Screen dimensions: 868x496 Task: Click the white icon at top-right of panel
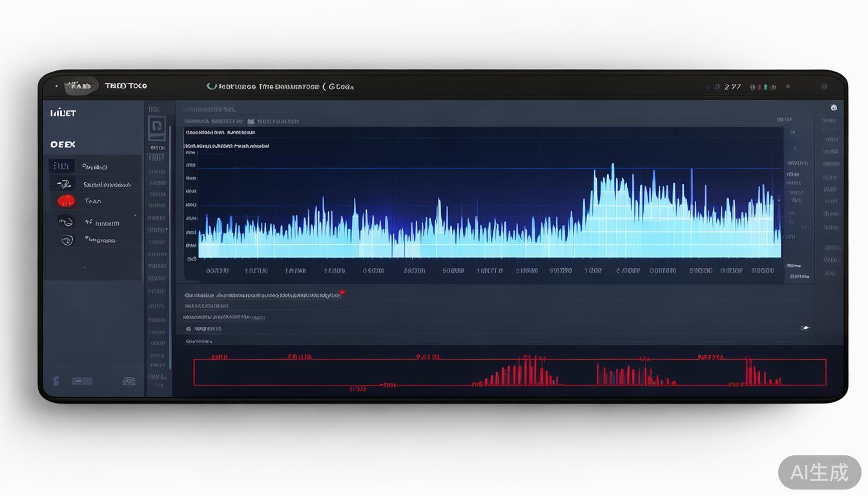pos(834,108)
